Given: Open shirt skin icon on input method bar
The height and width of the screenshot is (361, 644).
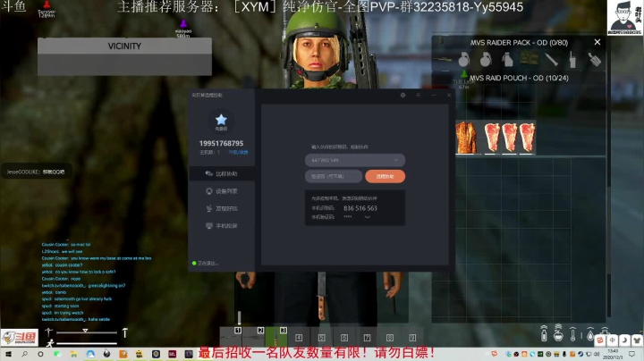Looking at the screenshot, I should [637, 340].
